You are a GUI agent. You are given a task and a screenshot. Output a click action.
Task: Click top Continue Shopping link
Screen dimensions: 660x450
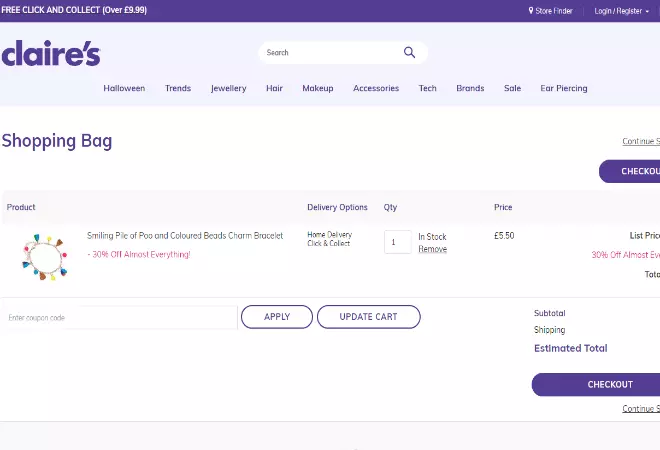pyautogui.click(x=641, y=141)
